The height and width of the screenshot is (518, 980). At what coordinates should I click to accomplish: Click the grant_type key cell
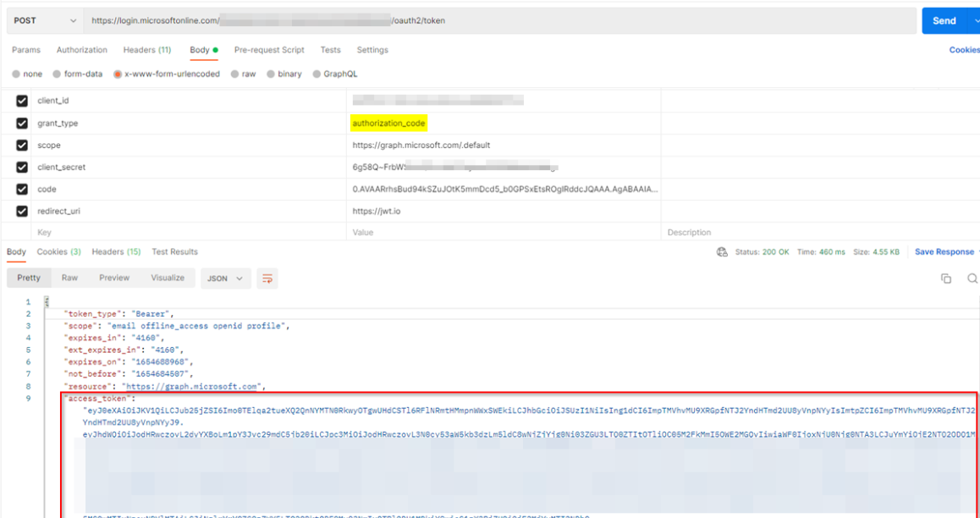point(190,123)
